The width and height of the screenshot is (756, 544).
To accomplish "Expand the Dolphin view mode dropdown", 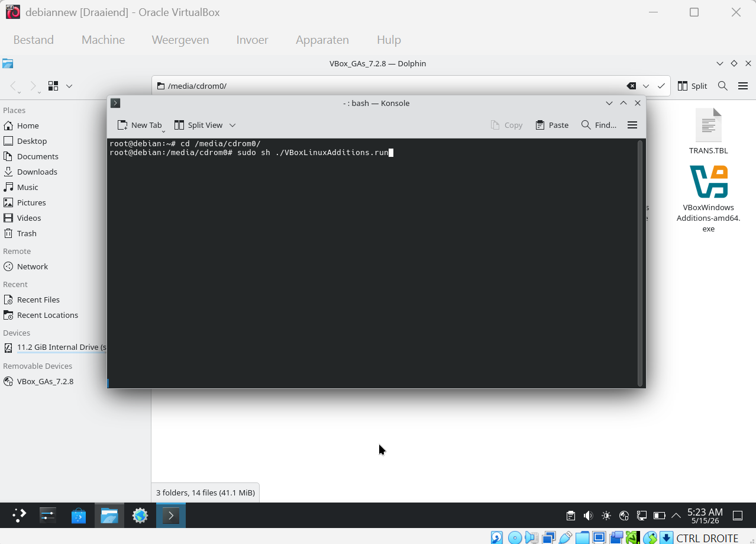I will pyautogui.click(x=69, y=86).
